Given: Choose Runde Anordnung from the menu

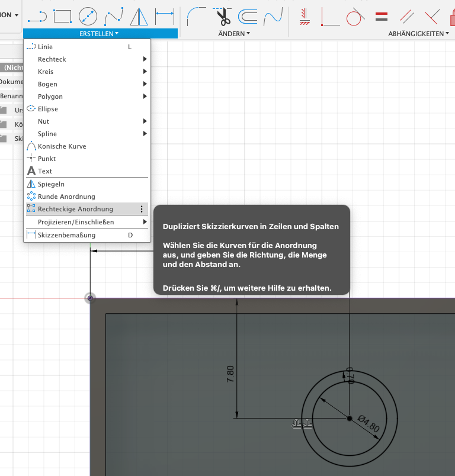Looking at the screenshot, I should pos(66,197).
